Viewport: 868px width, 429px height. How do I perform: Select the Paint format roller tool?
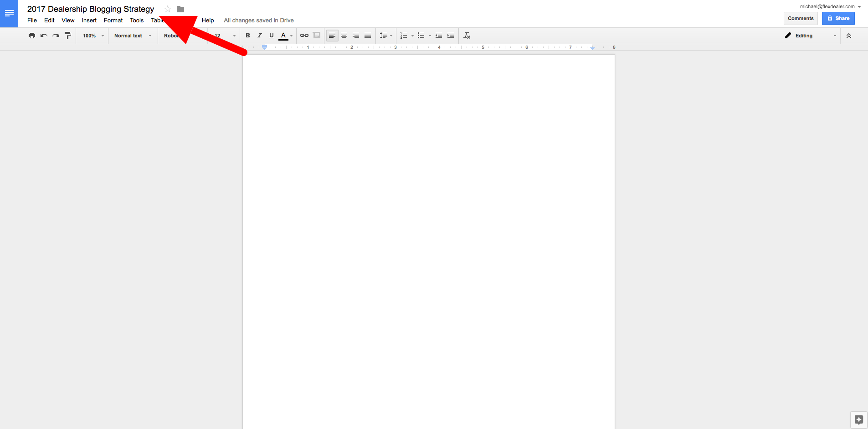68,36
